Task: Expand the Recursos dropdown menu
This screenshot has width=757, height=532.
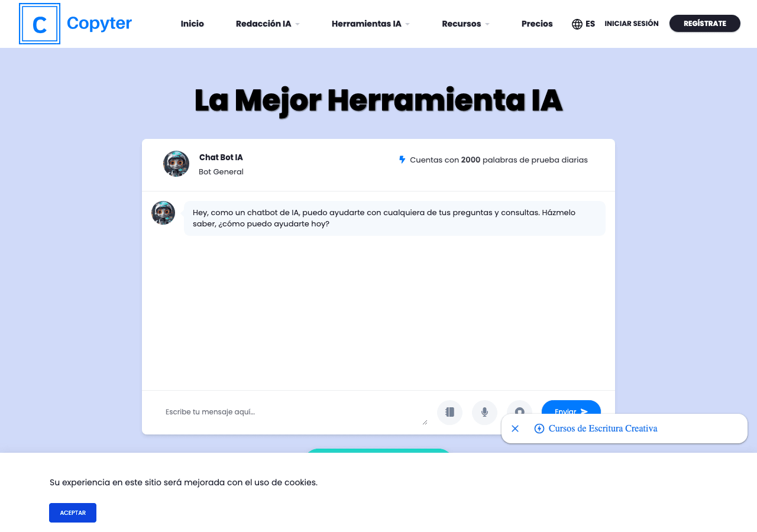Action: (466, 24)
